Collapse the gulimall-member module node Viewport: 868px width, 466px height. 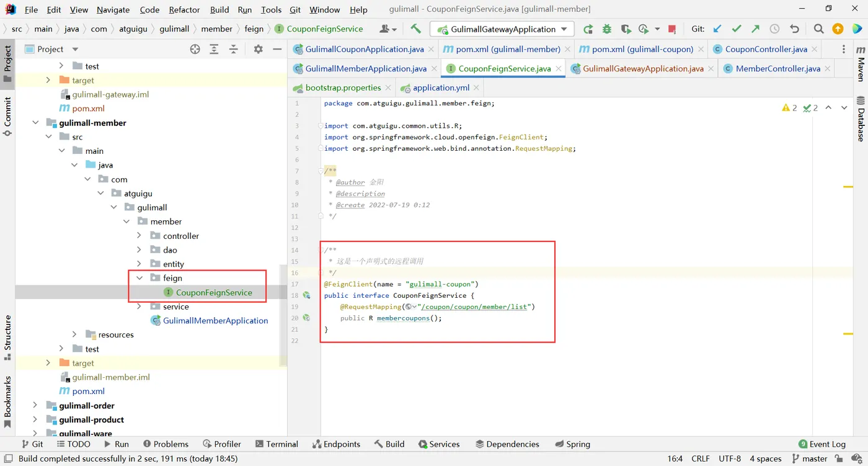[x=35, y=123]
